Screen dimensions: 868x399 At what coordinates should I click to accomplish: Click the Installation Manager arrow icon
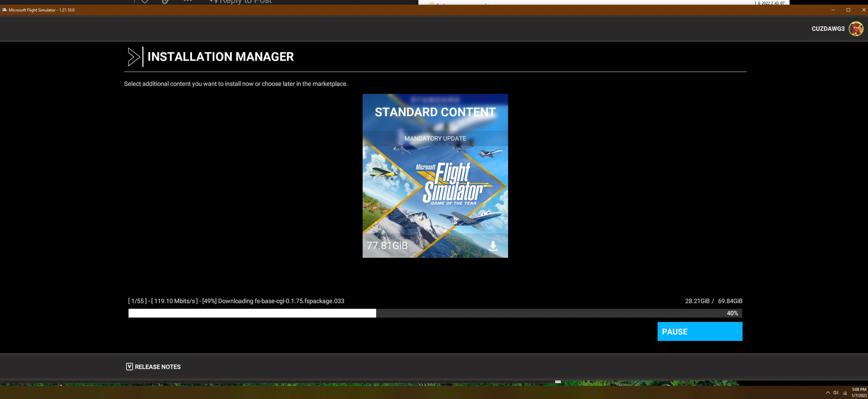click(x=134, y=57)
